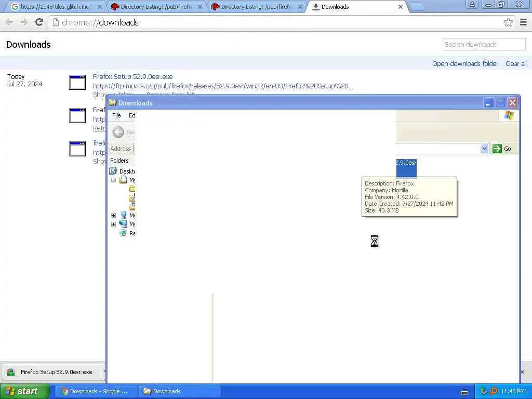Select the Recycle Bin icon in the folder tree
This screenshot has height=399, width=532.
tap(123, 233)
